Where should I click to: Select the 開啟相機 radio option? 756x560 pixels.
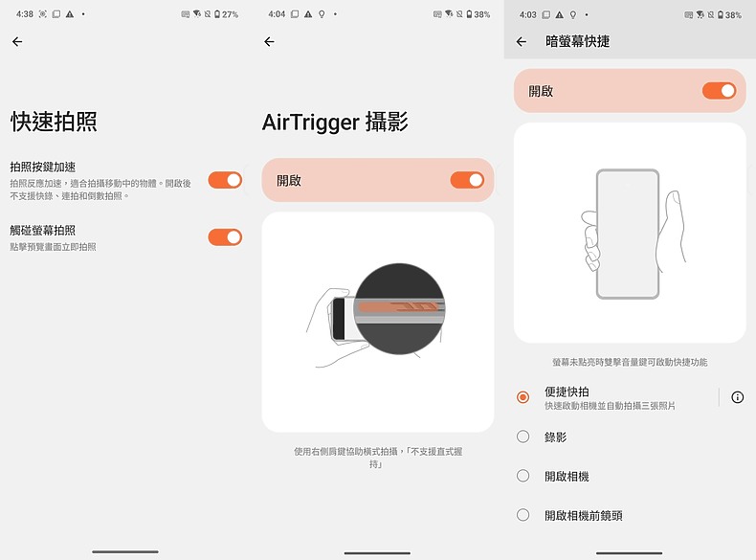(x=523, y=476)
